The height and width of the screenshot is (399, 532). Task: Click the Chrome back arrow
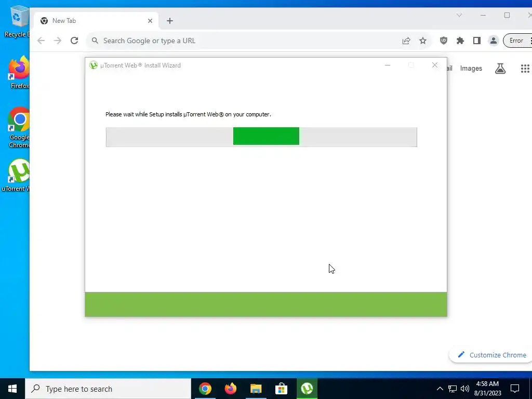[41, 41]
